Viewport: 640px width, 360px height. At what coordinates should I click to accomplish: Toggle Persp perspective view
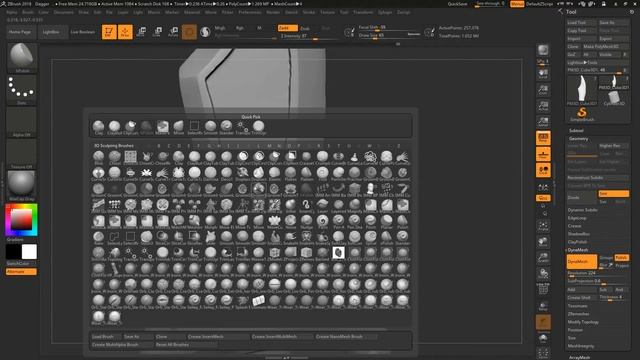[543, 138]
